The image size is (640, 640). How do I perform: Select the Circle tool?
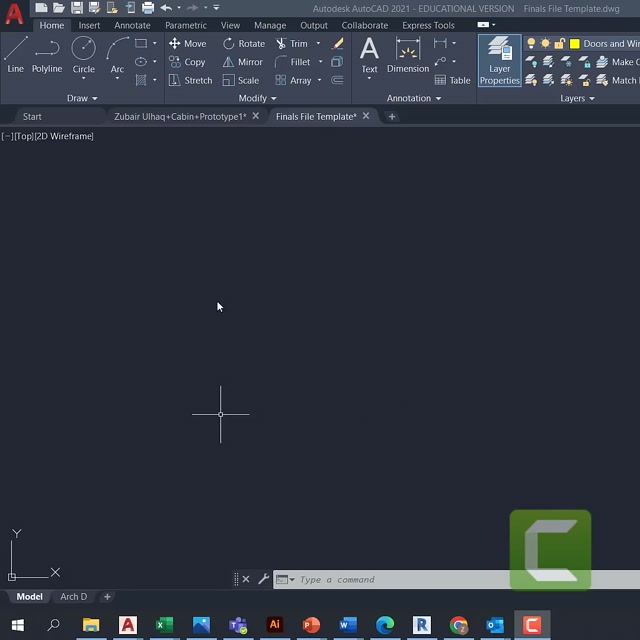(84, 54)
